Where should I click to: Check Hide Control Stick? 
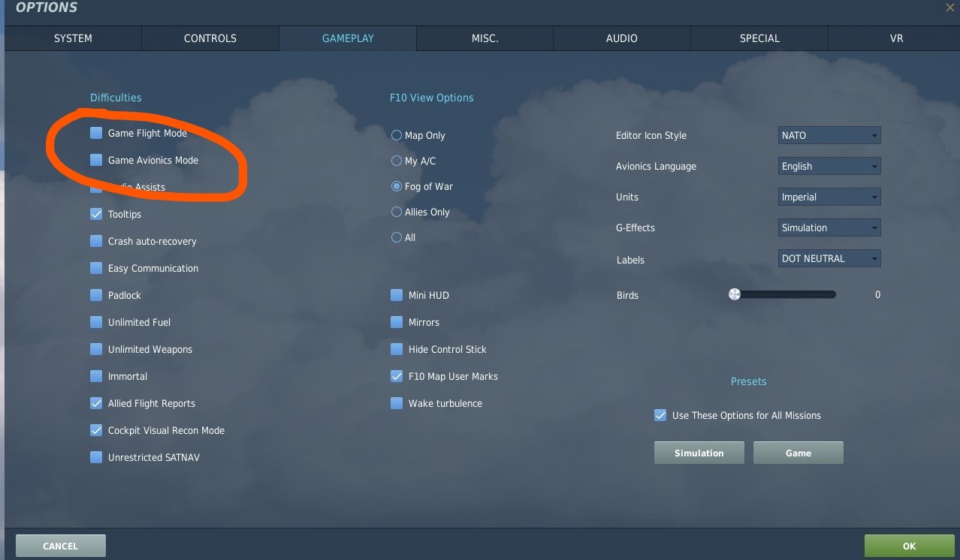tap(397, 349)
